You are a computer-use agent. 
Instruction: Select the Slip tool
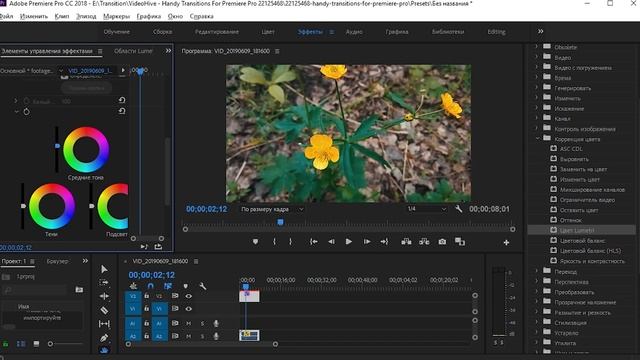(104, 324)
